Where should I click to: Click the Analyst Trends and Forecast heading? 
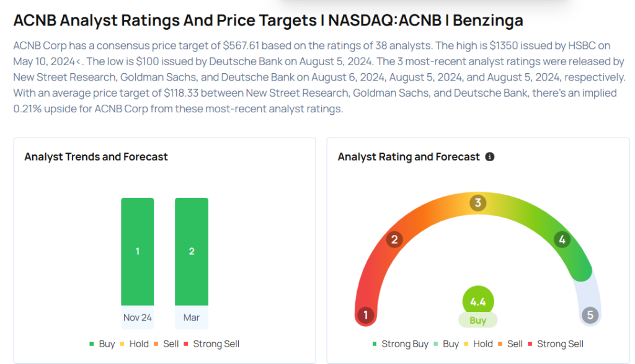[x=96, y=157]
